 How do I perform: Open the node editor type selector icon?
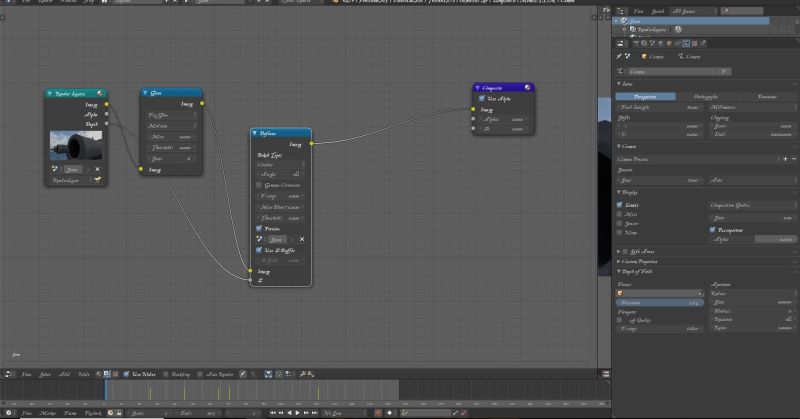[9, 374]
